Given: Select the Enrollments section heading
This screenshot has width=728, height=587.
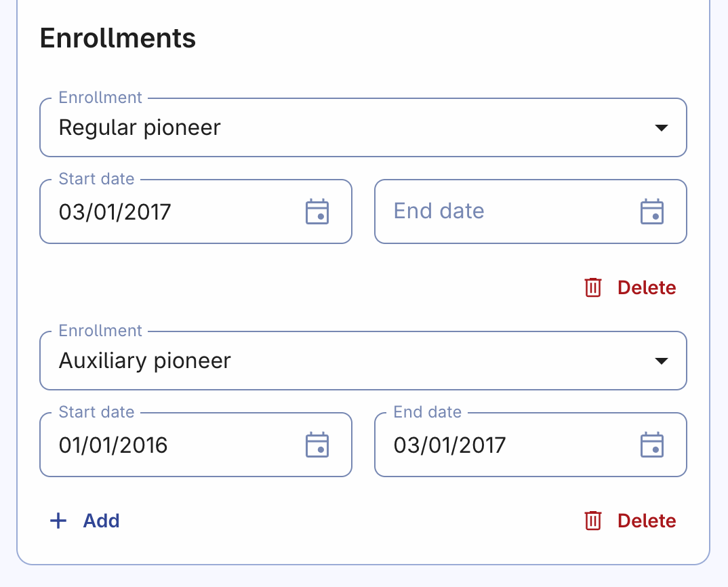Looking at the screenshot, I should pos(117,39).
